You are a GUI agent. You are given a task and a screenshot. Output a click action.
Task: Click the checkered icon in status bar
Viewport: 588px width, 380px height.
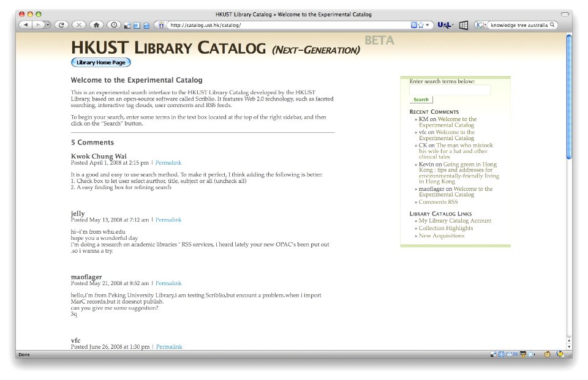[494, 354]
